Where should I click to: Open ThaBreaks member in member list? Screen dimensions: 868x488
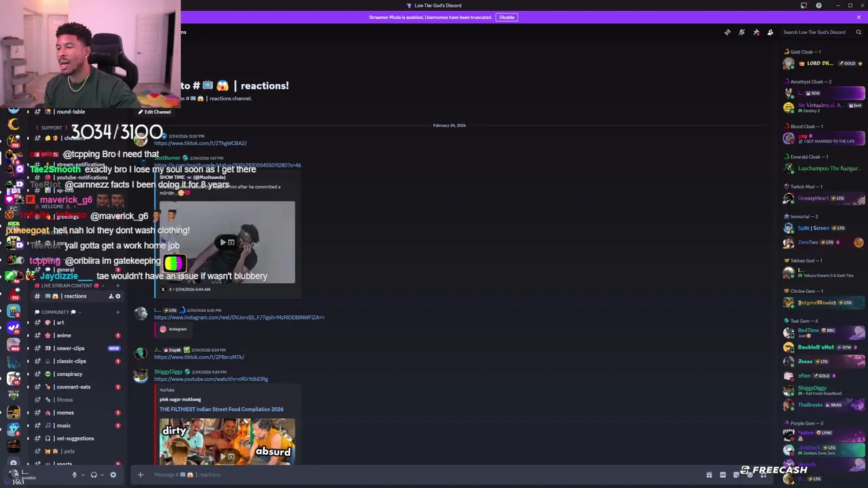824,405
